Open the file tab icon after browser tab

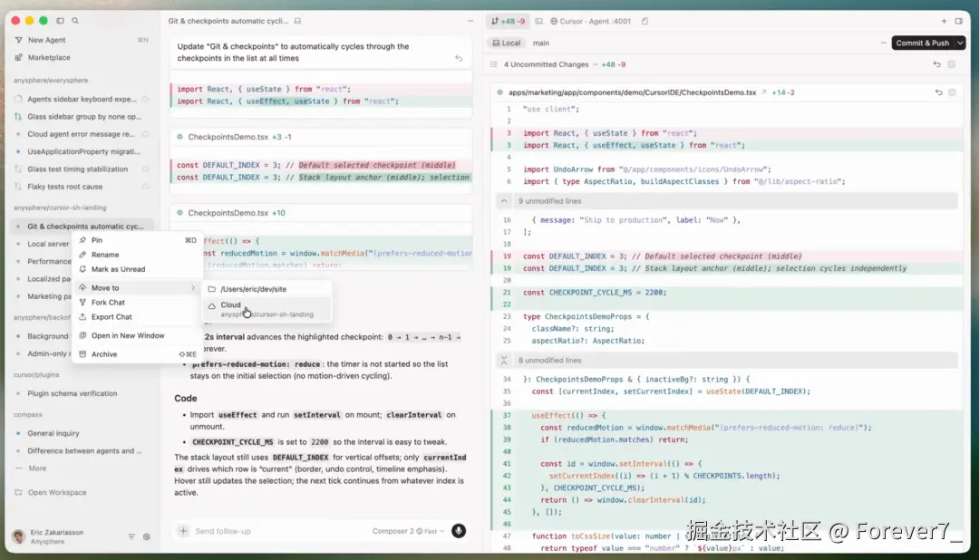point(645,21)
